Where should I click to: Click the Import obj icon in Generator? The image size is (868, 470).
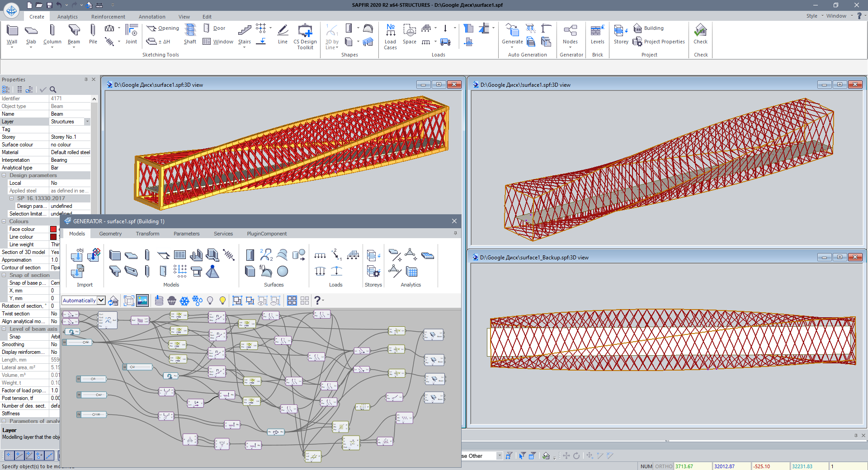77,255
